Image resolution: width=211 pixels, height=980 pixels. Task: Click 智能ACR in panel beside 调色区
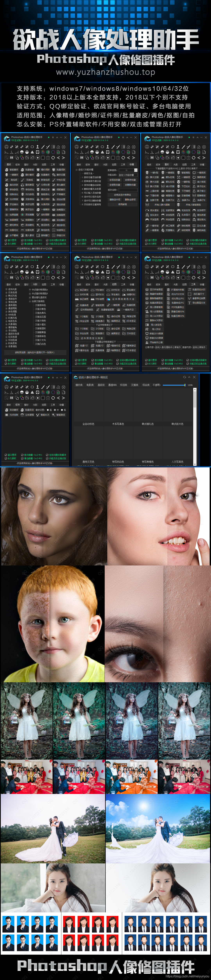(43, 415)
